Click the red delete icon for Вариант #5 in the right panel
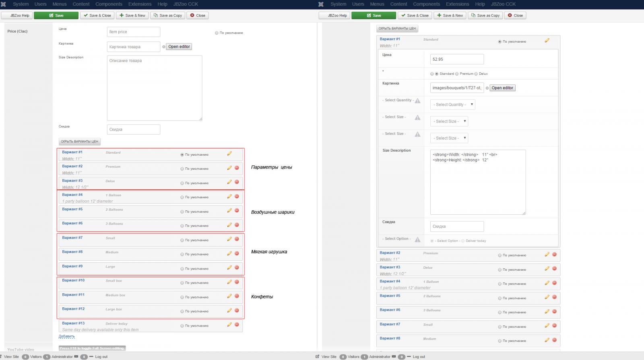Viewport: 644px width, 360px height. coord(554,297)
